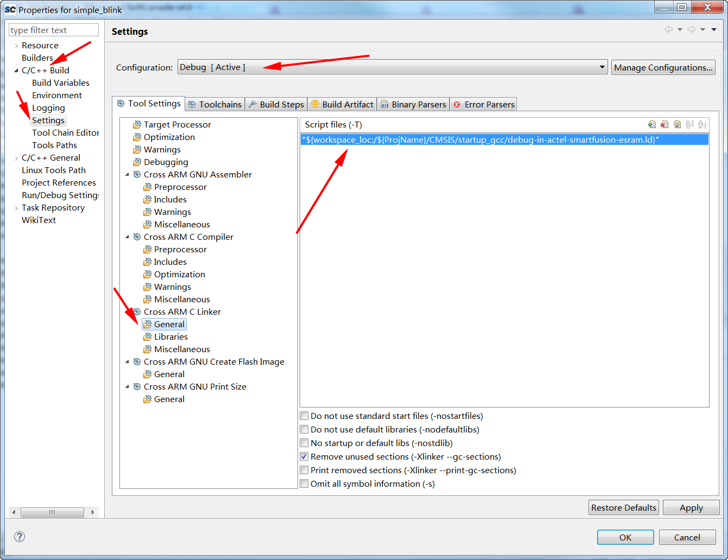
Task: Click the back navigation arrow
Action: click(669, 29)
